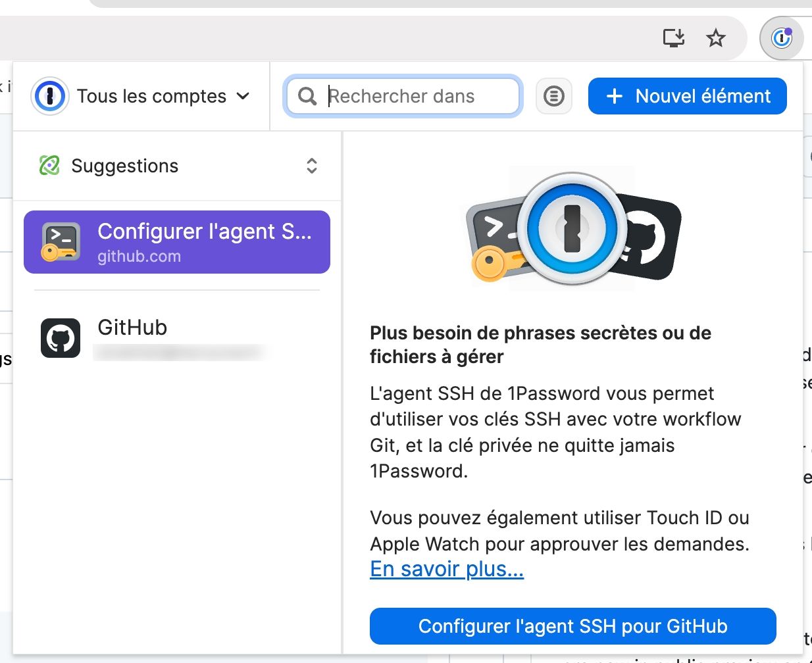812x663 pixels.
Task: Click the magnifier icon in the search box
Action: [307, 97]
